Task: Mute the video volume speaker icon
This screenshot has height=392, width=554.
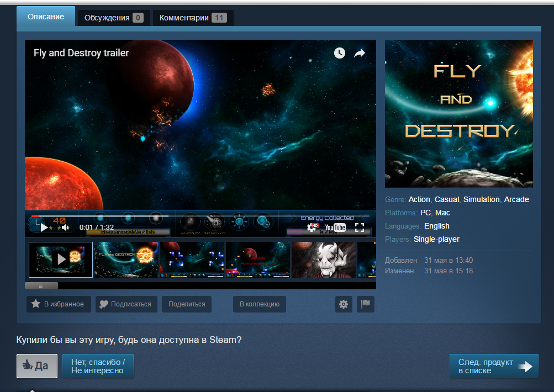Action: point(65,227)
